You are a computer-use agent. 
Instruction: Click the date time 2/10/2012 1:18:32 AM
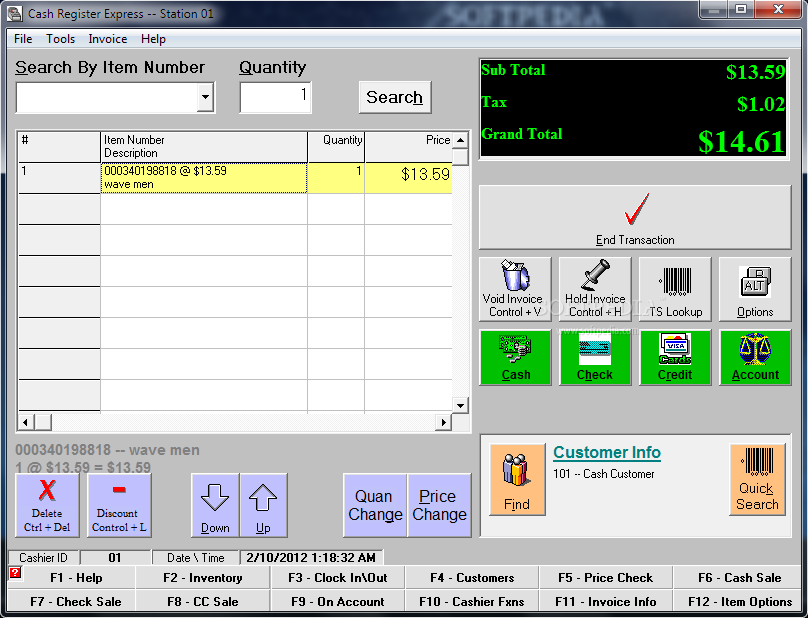click(x=311, y=558)
